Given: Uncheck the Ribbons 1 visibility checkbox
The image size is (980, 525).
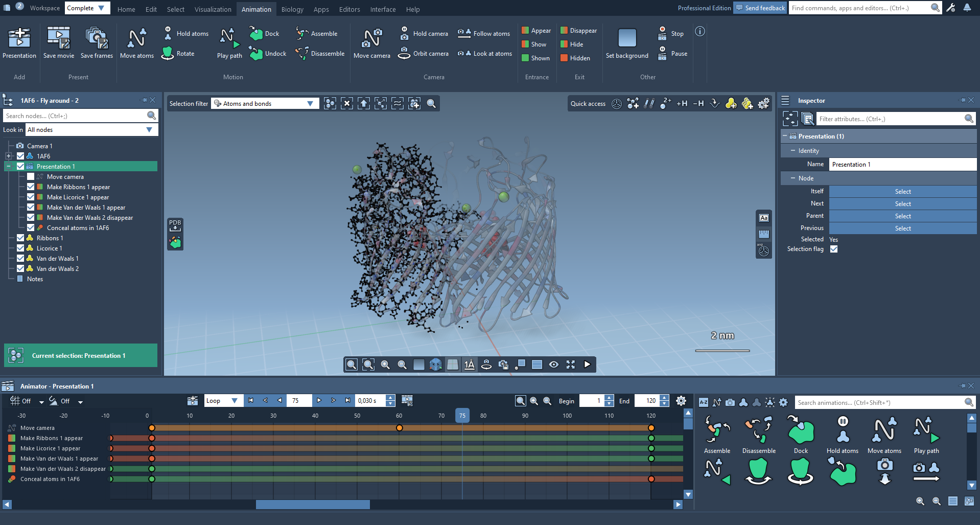Looking at the screenshot, I should click(20, 238).
